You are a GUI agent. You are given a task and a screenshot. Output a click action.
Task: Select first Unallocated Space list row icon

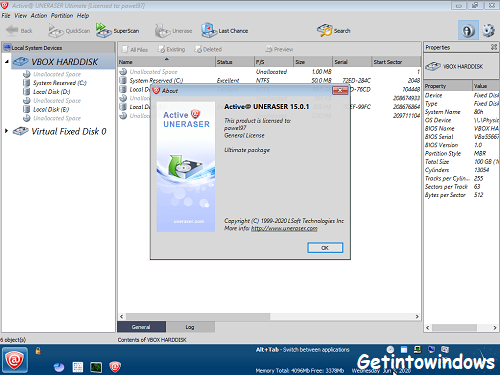(x=123, y=71)
